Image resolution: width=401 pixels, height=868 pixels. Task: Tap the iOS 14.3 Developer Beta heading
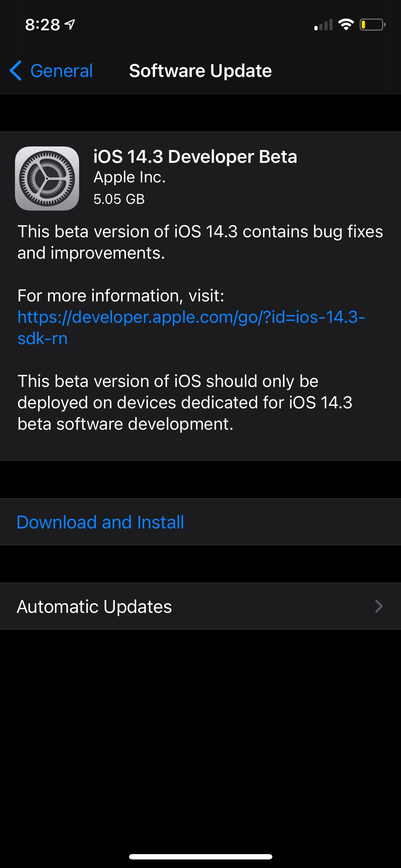[x=195, y=156]
